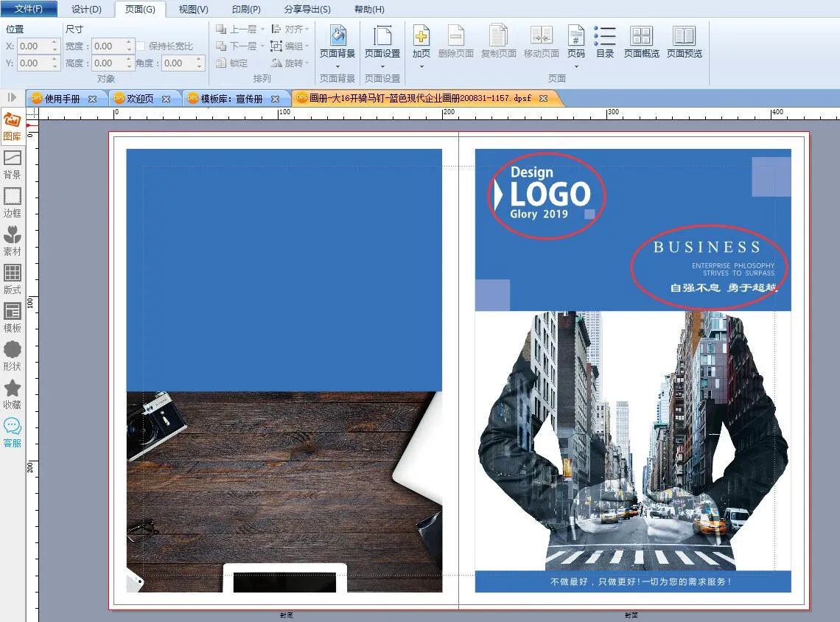Click the 复制页面 copy page icon
The image size is (840, 622).
[x=498, y=35]
